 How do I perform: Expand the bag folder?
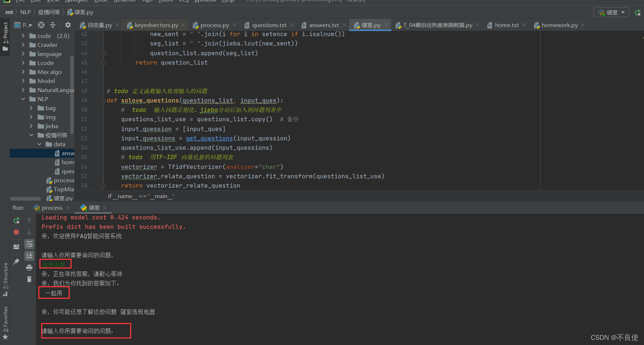(31, 108)
